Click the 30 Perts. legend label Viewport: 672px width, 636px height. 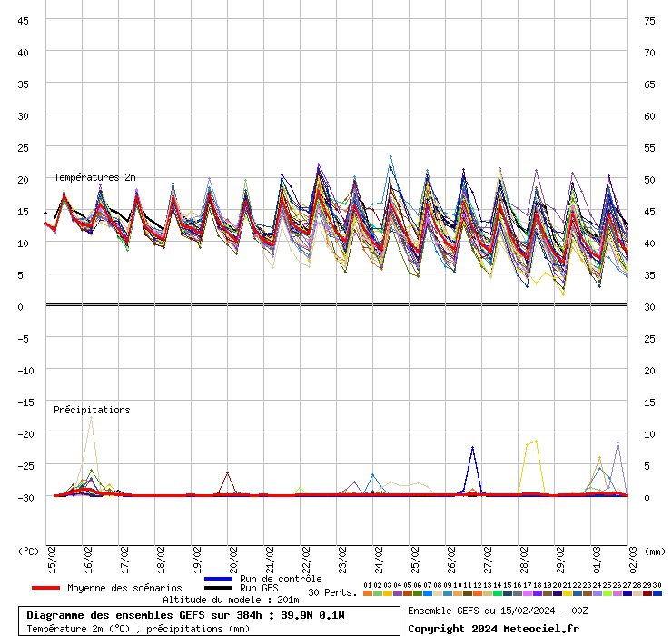tap(332, 592)
